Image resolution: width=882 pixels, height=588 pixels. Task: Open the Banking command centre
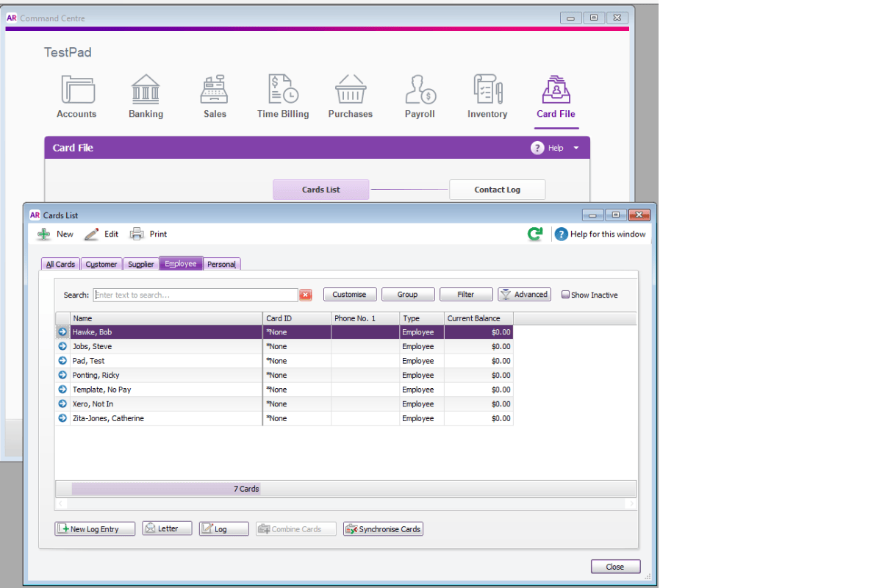[145, 96]
